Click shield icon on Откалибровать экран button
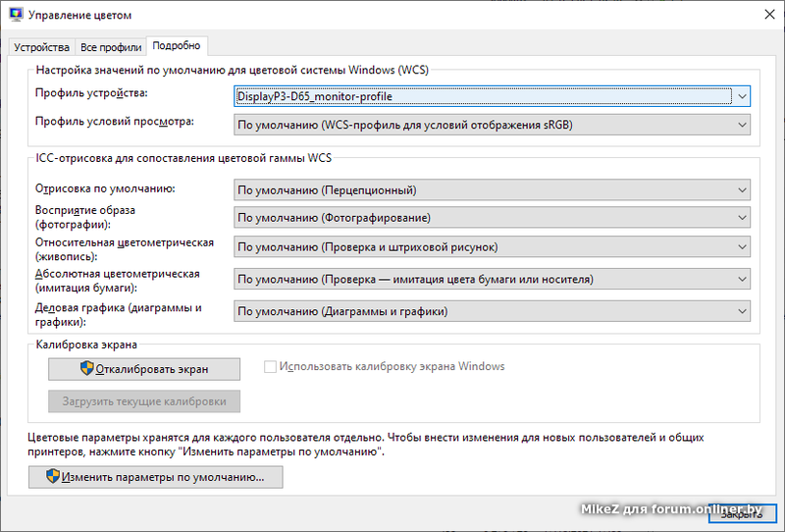Screen dimensions: 785x532 point(86,369)
